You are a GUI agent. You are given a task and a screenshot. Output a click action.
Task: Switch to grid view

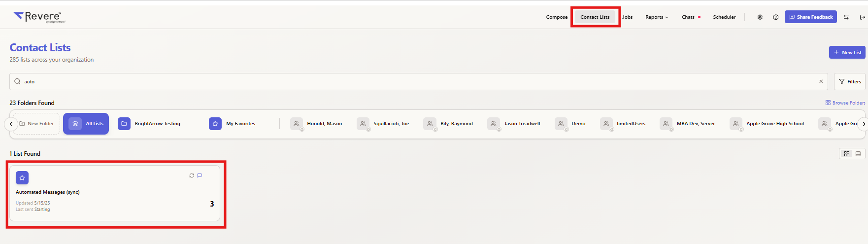click(x=847, y=154)
